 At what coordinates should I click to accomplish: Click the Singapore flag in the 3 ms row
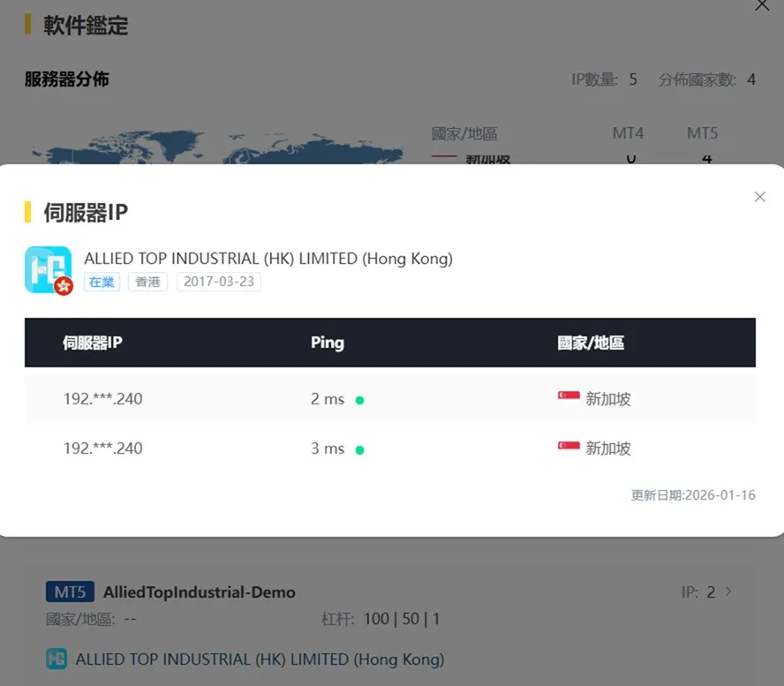[569, 448]
